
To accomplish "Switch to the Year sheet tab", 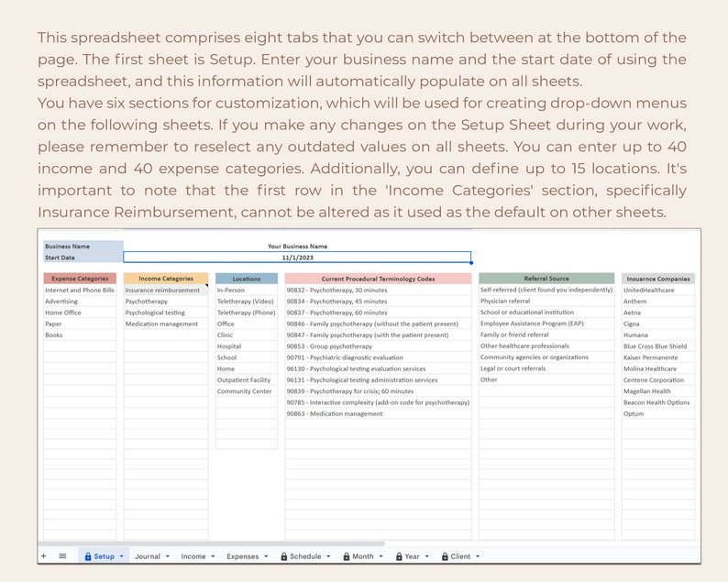I will [x=412, y=556].
